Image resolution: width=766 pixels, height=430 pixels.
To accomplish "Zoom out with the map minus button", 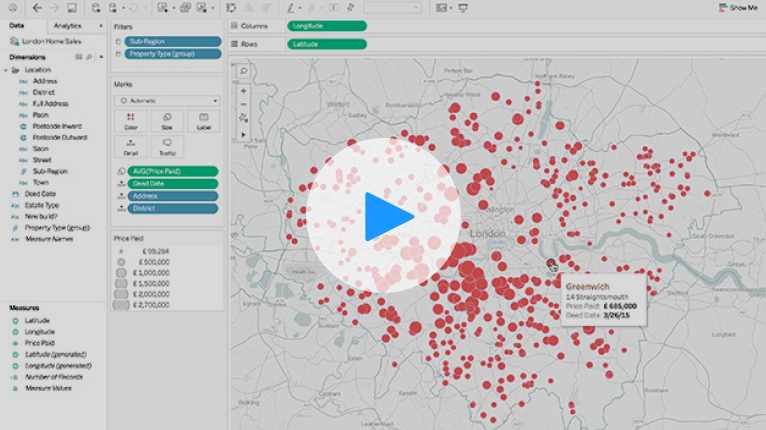I will [243, 104].
